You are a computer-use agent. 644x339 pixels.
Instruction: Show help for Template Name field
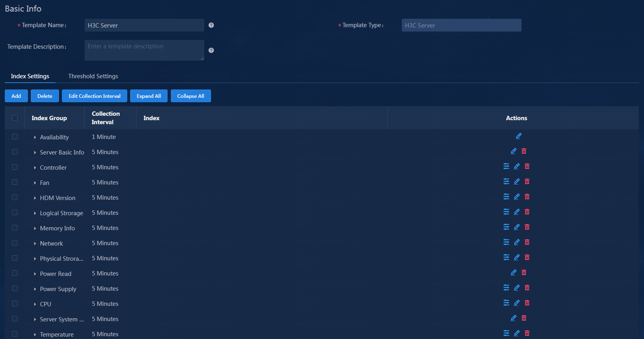(211, 25)
